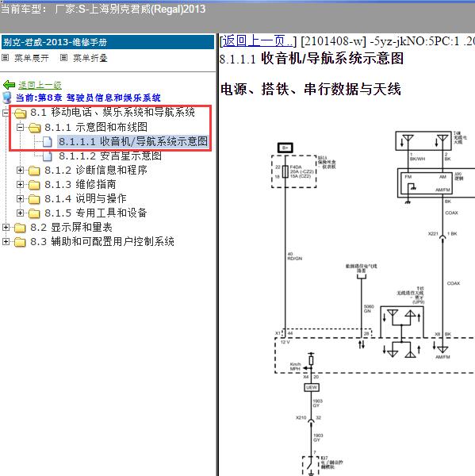This screenshot has width=475, height=476.
Task: Click the fuse symbol F4DA in diagram
Action: [285, 171]
